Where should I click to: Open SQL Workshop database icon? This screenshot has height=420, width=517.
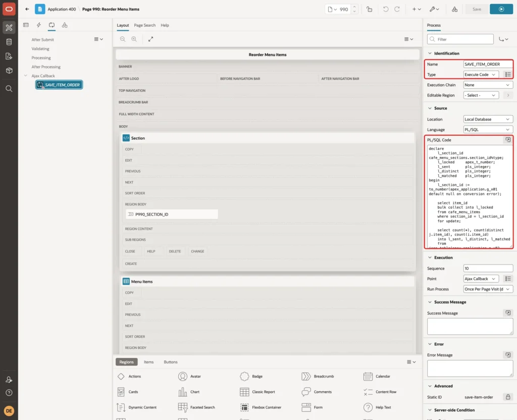(x=9, y=42)
